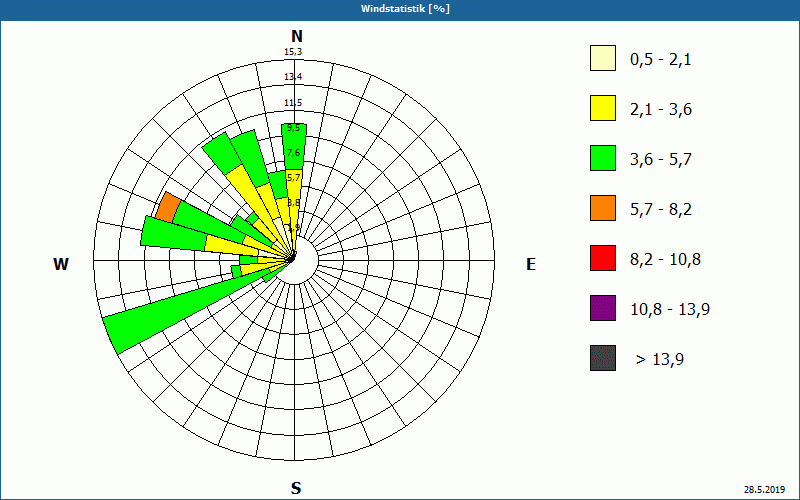The image size is (800, 500).
Task: Click the date stamp 28.5.2019
Action: point(764,489)
